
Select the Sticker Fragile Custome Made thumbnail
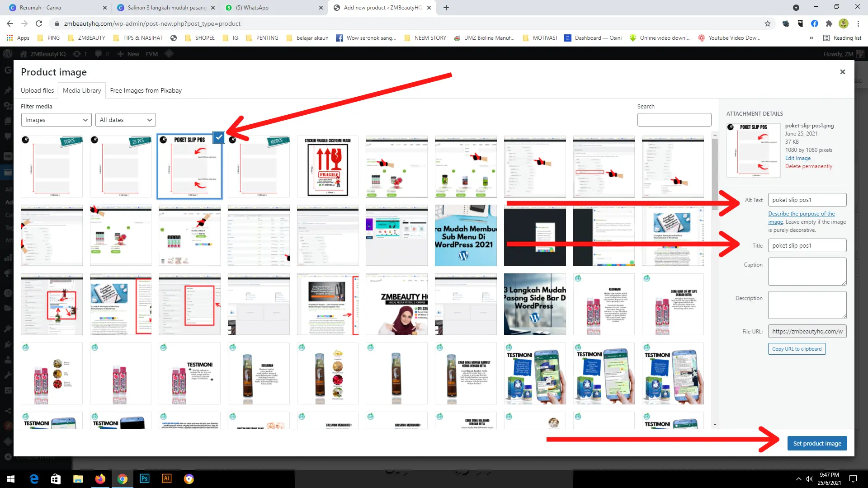click(328, 166)
